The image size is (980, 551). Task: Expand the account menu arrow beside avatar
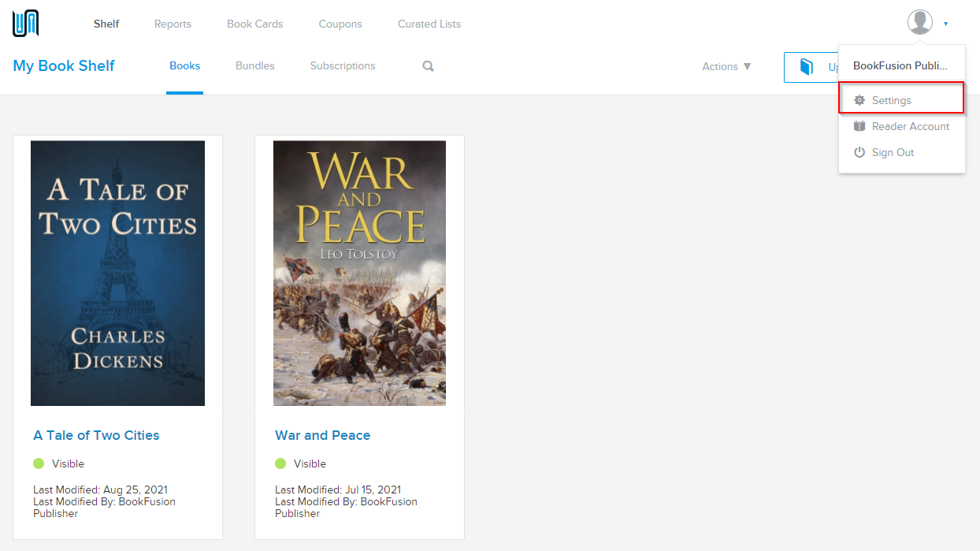point(945,24)
